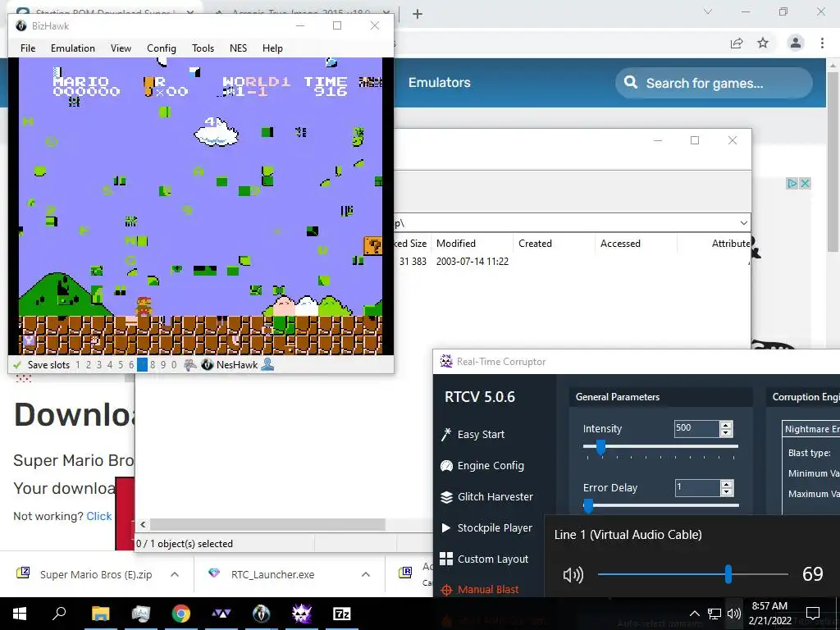The height and width of the screenshot is (630, 840).
Task: Select save slot 9 in BizHawk
Action: click(x=163, y=365)
